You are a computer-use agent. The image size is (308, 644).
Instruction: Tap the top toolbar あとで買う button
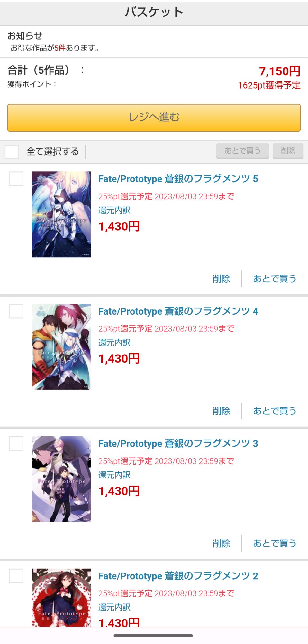pyautogui.click(x=242, y=151)
